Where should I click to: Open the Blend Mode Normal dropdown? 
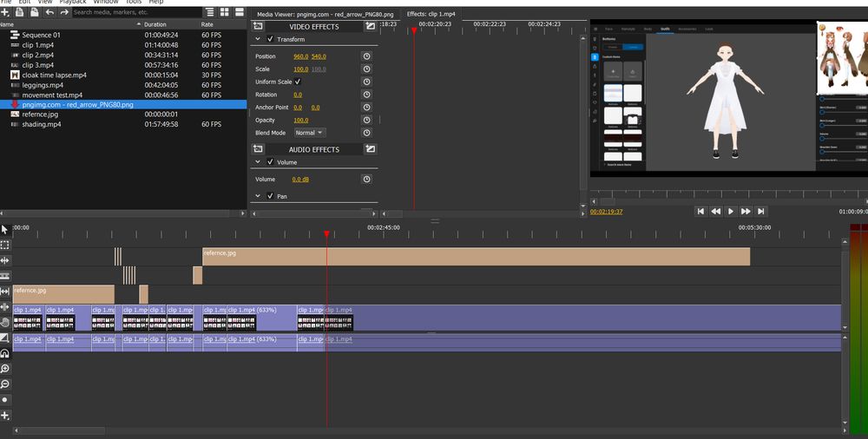tap(309, 133)
